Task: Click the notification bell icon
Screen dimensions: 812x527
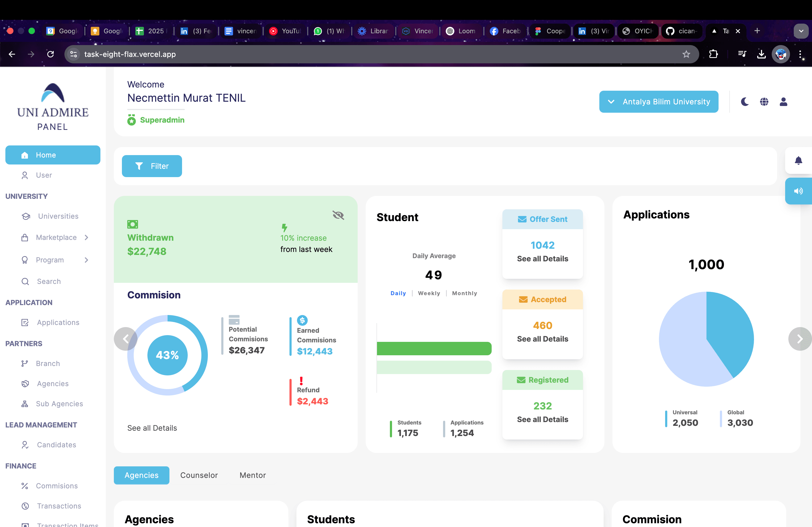Action: 798,160
